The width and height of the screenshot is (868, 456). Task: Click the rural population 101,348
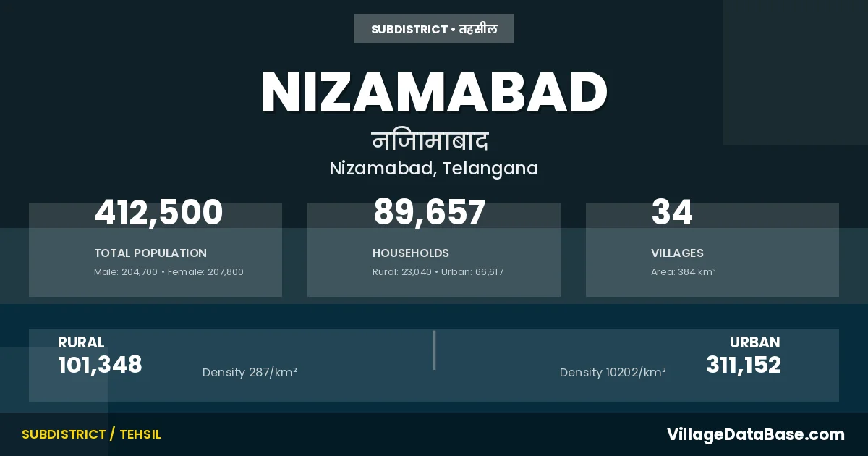pos(100,365)
